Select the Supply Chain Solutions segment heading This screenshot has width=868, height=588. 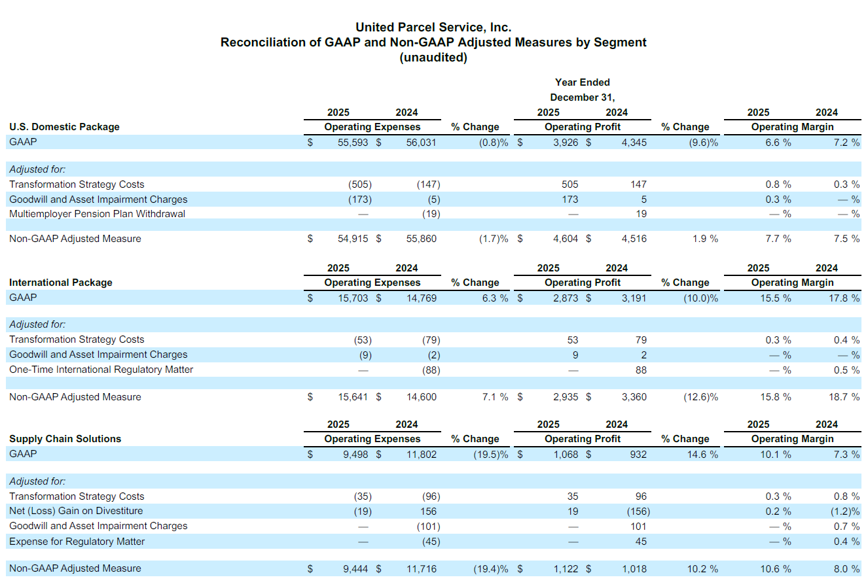coord(65,439)
